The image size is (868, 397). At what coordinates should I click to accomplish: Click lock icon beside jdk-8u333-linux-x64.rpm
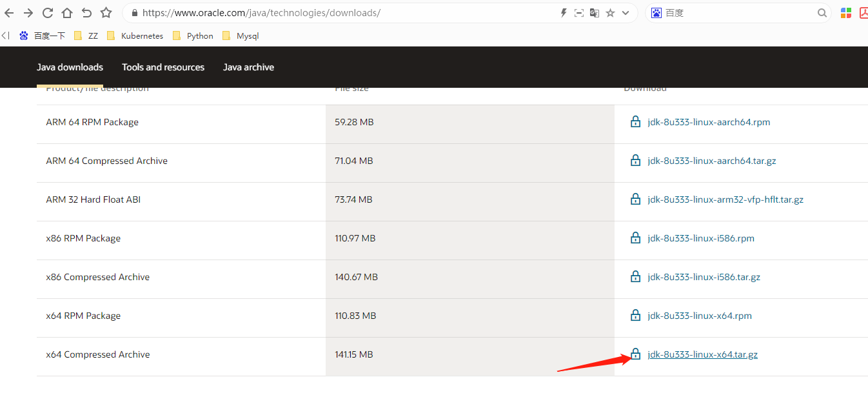(636, 315)
